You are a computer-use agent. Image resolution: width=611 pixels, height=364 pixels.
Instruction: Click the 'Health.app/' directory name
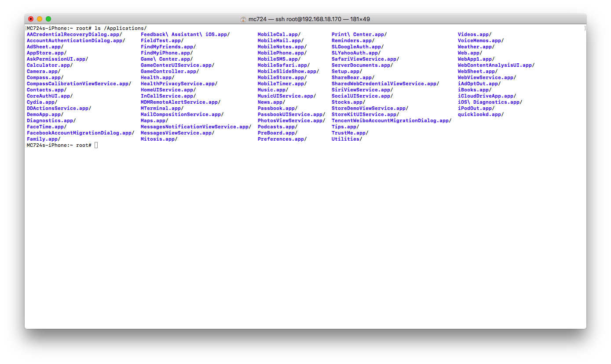click(157, 77)
